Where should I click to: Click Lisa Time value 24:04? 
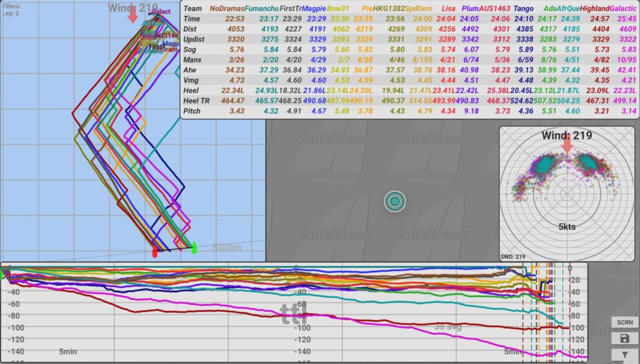[446, 19]
